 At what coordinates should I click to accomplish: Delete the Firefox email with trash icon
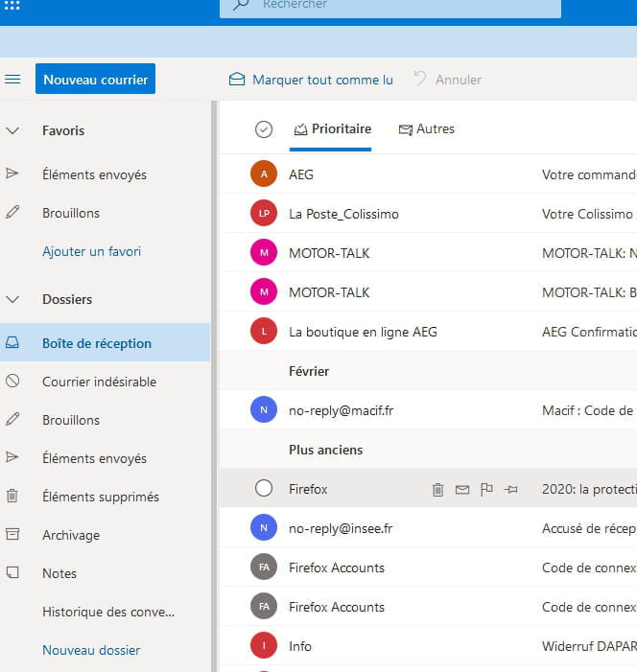click(x=437, y=489)
